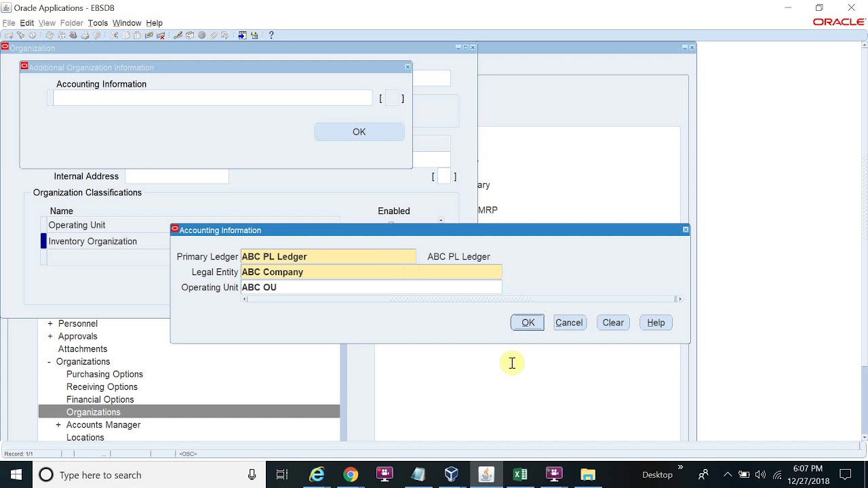Click the Delete record red X icon

tap(160, 35)
